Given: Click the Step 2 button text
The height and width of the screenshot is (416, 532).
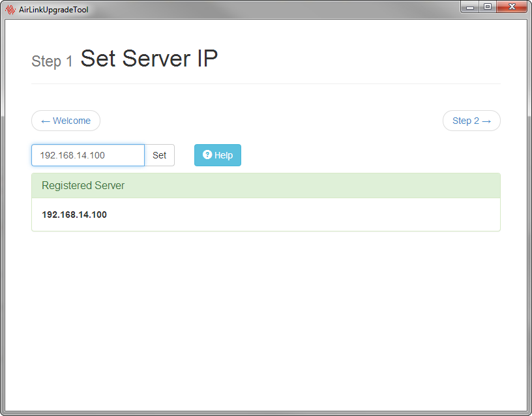Looking at the screenshot, I should point(465,121).
